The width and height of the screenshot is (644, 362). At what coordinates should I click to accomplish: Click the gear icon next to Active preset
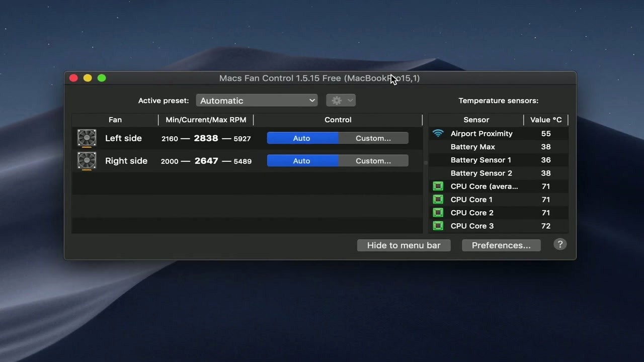336,100
